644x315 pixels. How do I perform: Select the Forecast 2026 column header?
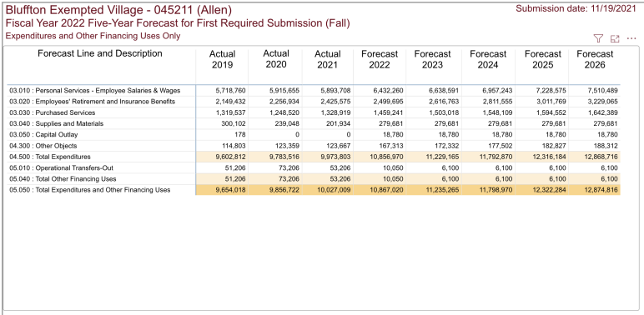[x=595, y=59]
